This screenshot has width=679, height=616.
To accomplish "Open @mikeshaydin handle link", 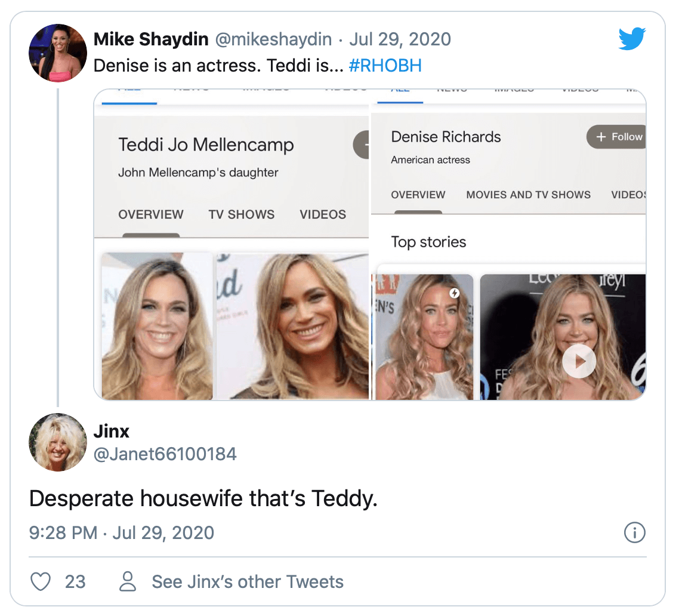I will pyautogui.click(x=273, y=39).
